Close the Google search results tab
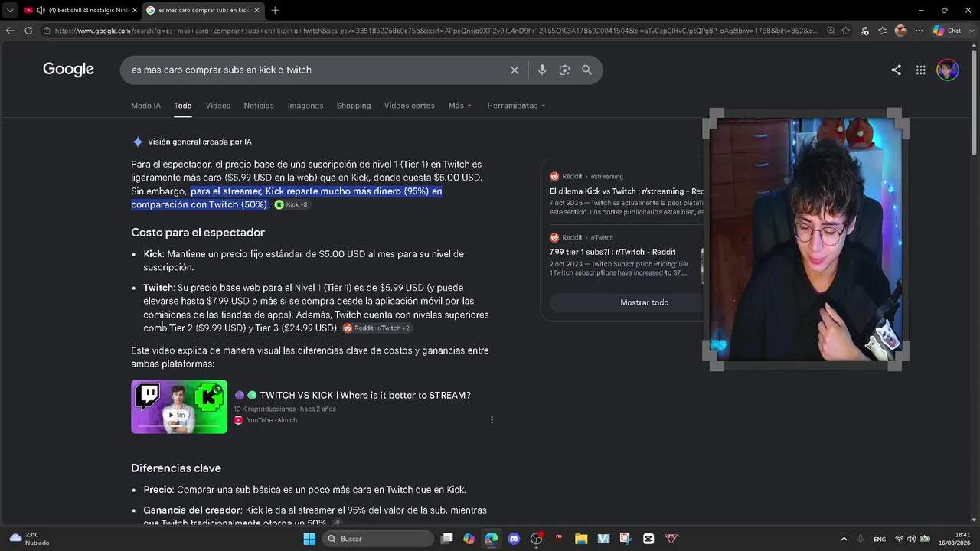 pos(256,10)
